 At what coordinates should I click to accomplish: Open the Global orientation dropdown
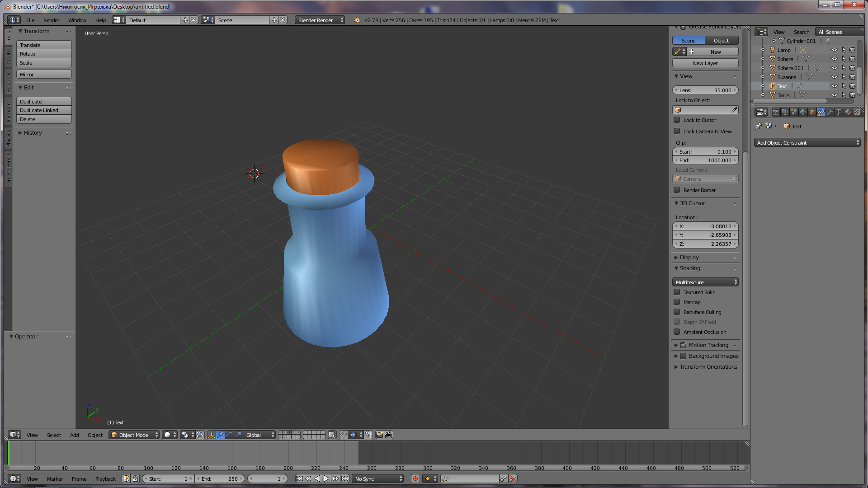click(x=259, y=435)
